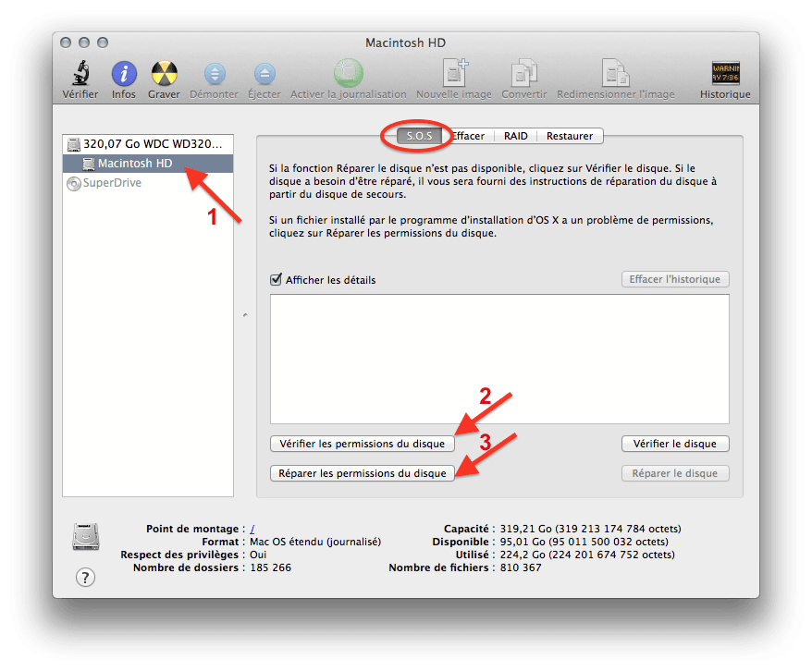The image size is (812, 671).
Task: Click the Réparer le disque button
Action: coord(675,473)
